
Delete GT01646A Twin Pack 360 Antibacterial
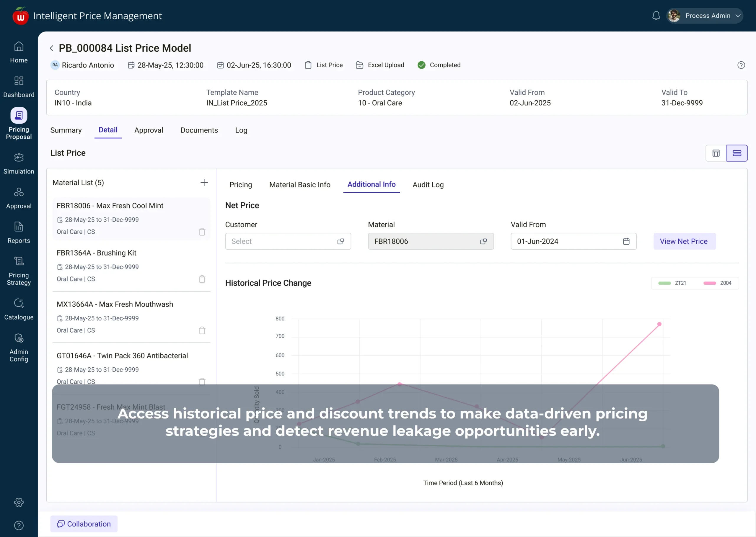[202, 381]
